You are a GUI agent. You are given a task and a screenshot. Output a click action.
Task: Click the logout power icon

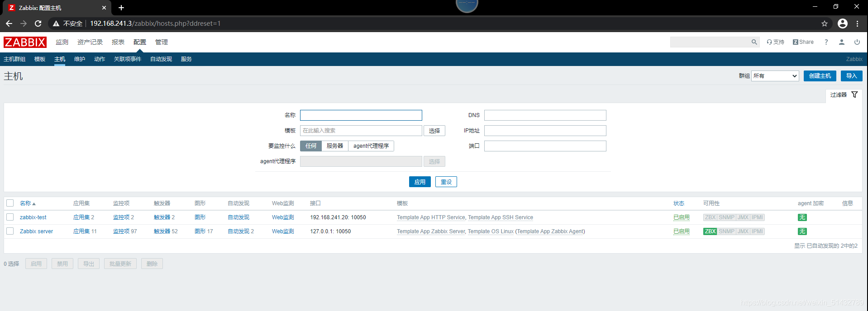click(x=857, y=42)
